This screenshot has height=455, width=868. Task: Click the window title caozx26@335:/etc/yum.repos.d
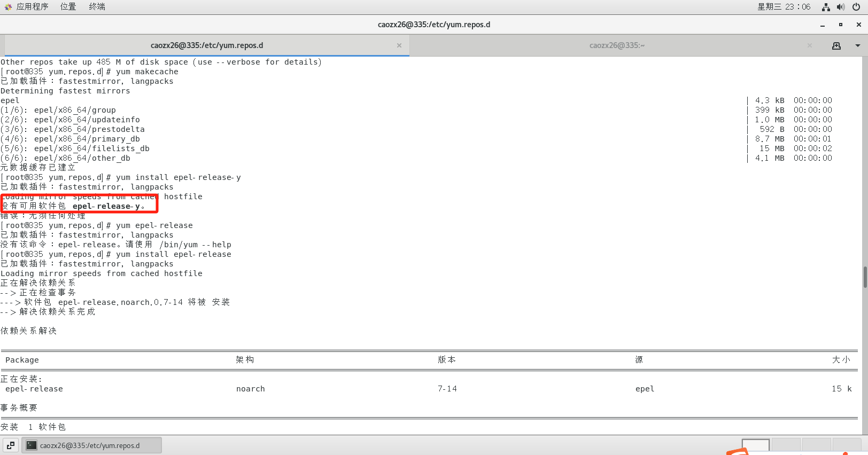coord(434,25)
